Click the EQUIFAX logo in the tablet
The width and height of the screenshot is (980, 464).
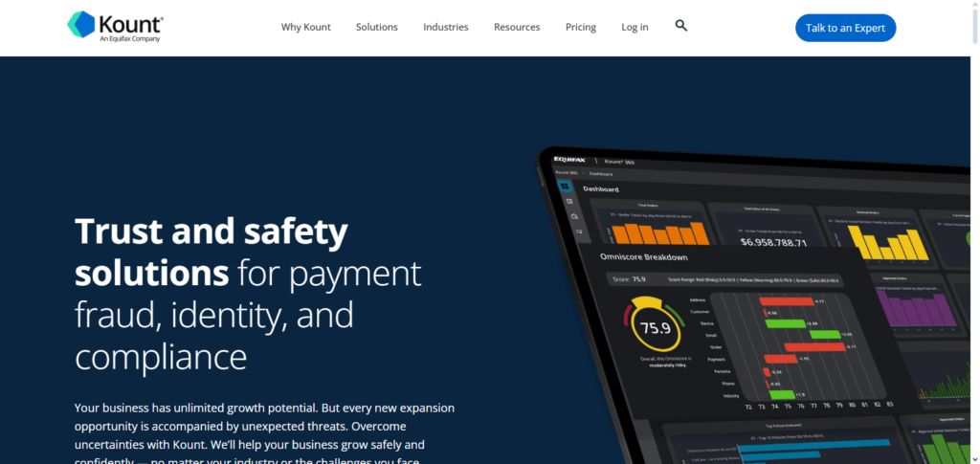(569, 160)
